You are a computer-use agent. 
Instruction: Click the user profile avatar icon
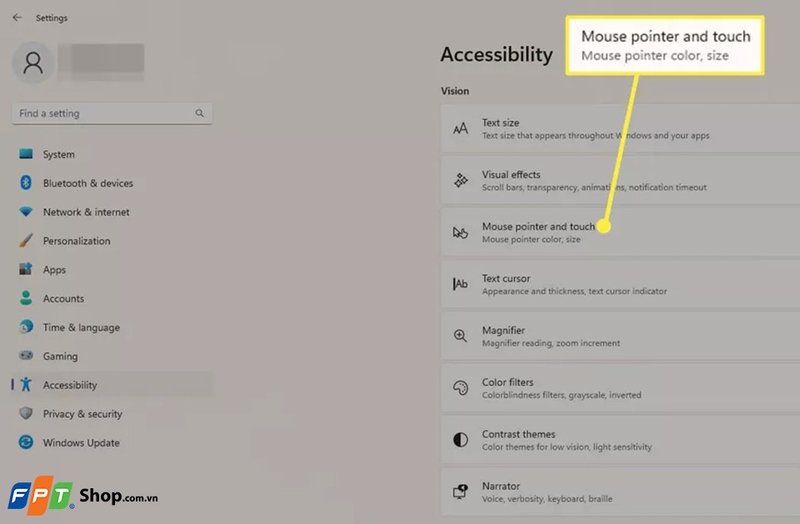tap(33, 63)
